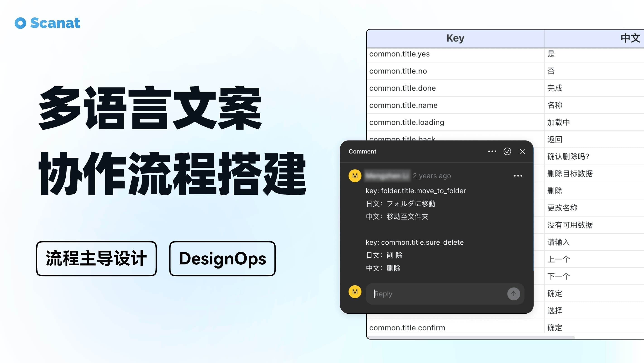Select the common.title.done cell

point(455,88)
